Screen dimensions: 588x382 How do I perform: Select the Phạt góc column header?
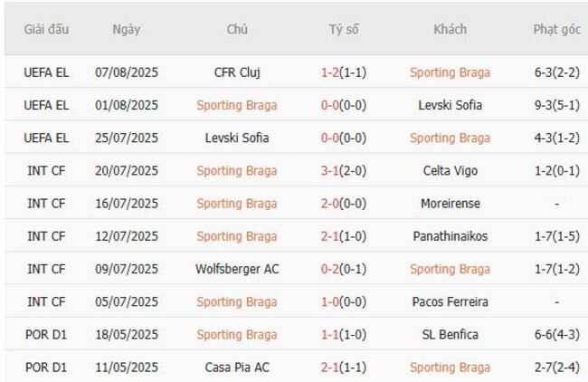point(556,29)
